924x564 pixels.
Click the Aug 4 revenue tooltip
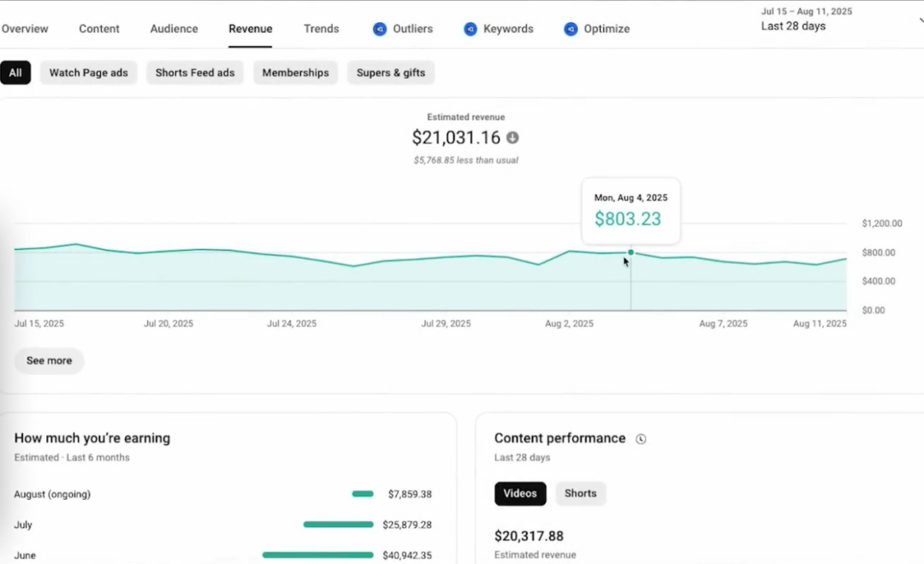tap(630, 211)
